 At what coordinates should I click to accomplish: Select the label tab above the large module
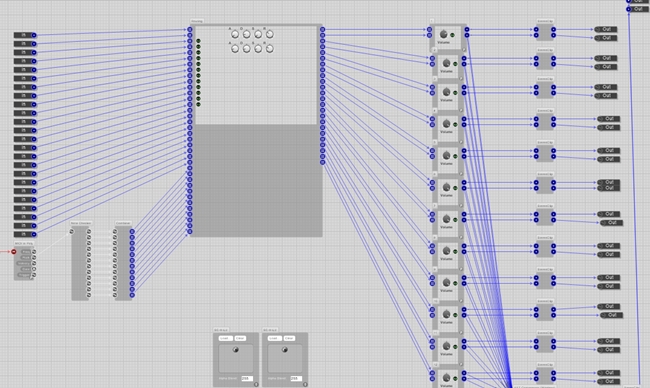coord(196,21)
